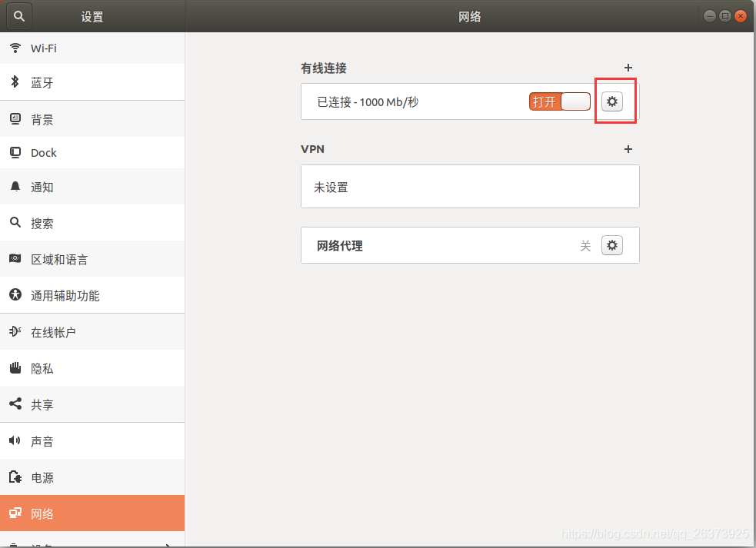Select Dock in the sidebar
This screenshot has width=756, height=548.
click(92, 153)
